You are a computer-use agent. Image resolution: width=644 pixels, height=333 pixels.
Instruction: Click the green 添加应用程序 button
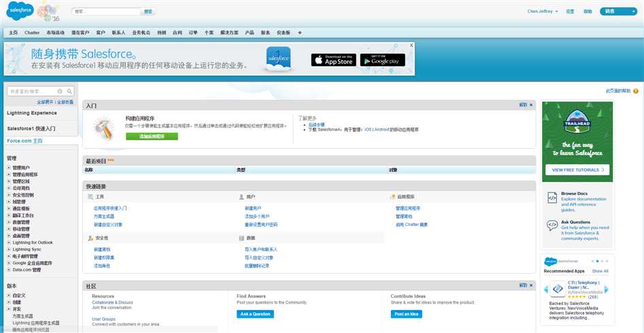point(152,136)
